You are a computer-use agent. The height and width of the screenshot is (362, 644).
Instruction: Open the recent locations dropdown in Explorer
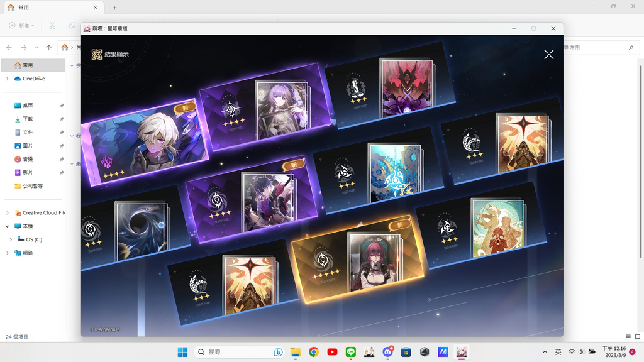[x=36, y=48]
